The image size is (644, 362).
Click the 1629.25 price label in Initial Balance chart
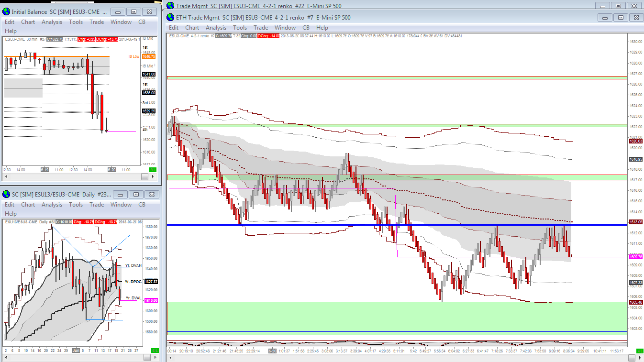click(149, 111)
